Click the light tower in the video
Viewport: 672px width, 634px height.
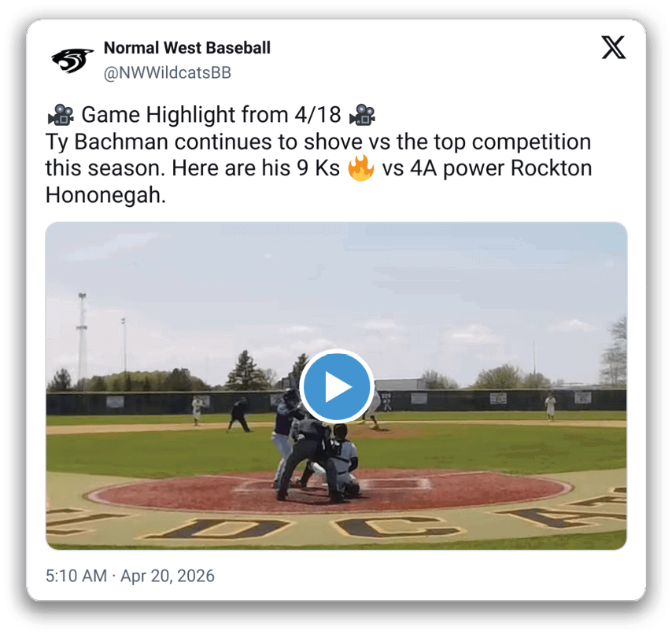83,337
